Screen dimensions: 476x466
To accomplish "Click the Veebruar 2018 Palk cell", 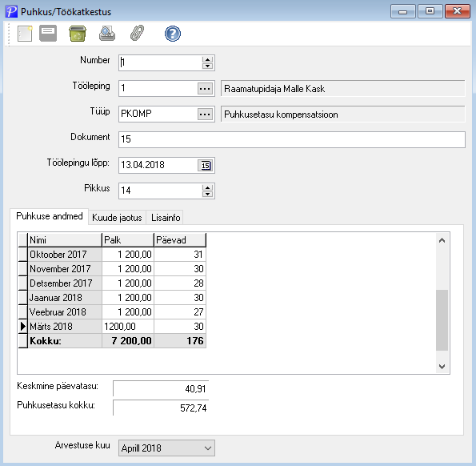I will [128, 312].
